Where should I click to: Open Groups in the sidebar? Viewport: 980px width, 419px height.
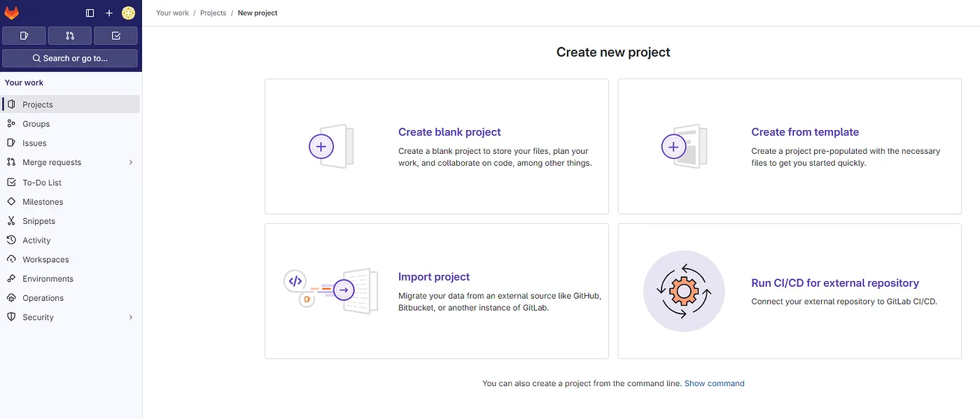[36, 124]
